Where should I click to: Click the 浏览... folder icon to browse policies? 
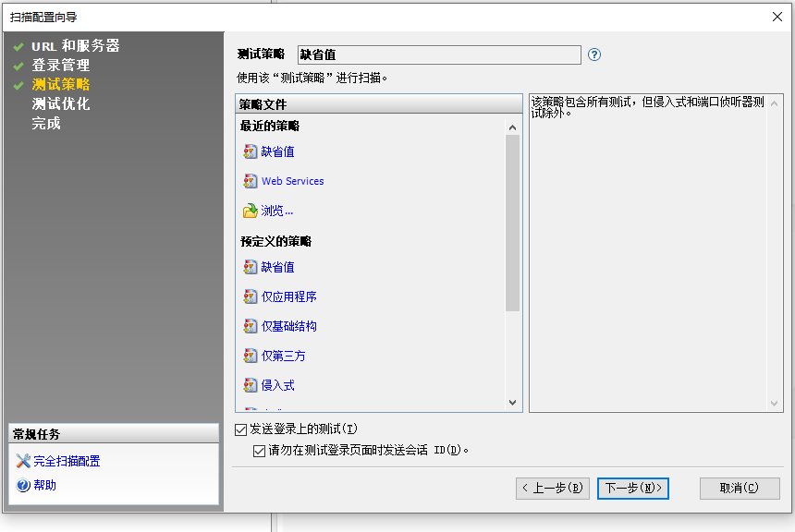(x=250, y=210)
